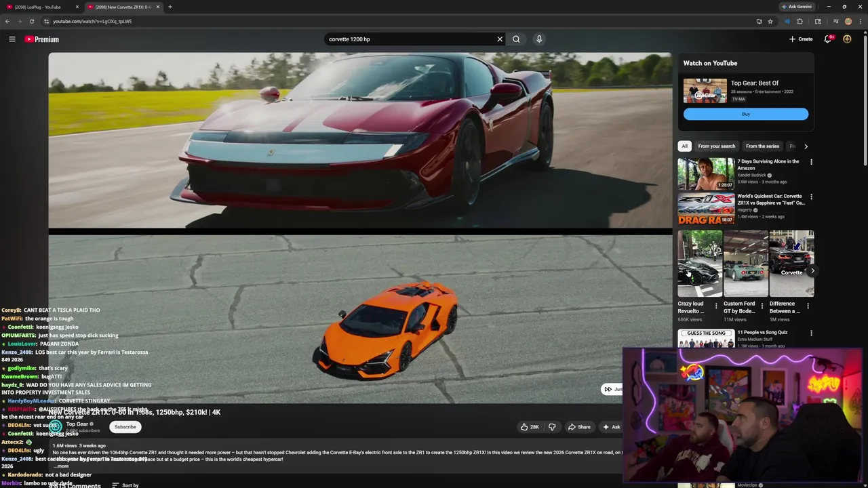Click the Create button
Viewport: 868px width, 488px height.
tap(801, 39)
